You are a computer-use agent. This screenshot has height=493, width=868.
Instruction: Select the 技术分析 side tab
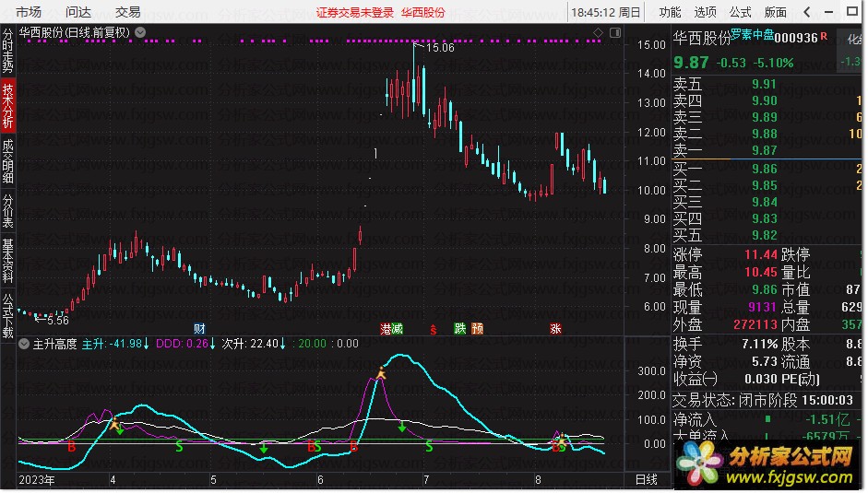7,106
